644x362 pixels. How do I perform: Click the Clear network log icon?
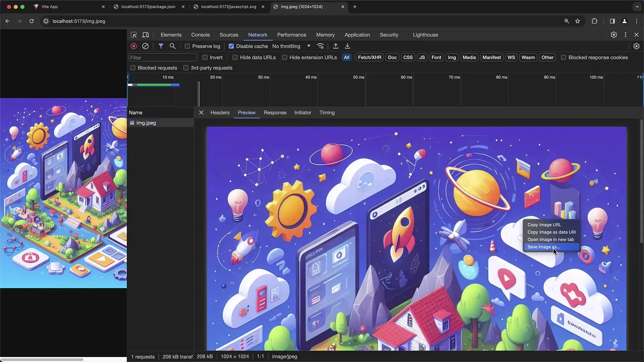point(145,46)
